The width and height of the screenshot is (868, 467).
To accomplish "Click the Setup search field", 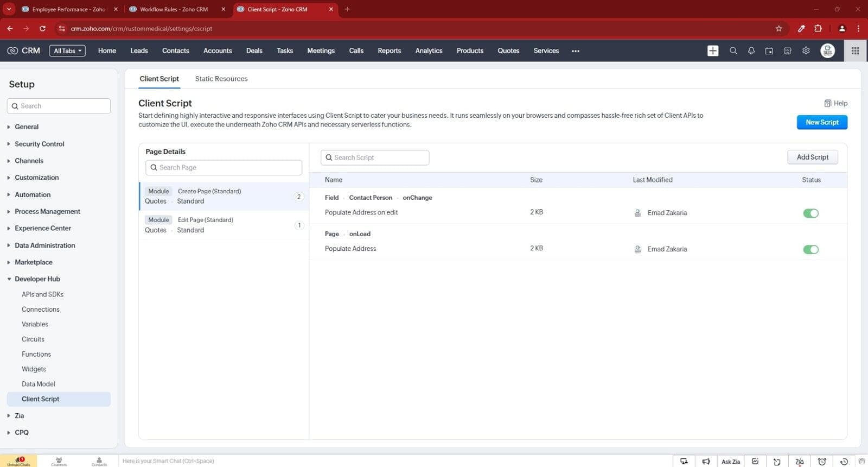I will (59, 106).
